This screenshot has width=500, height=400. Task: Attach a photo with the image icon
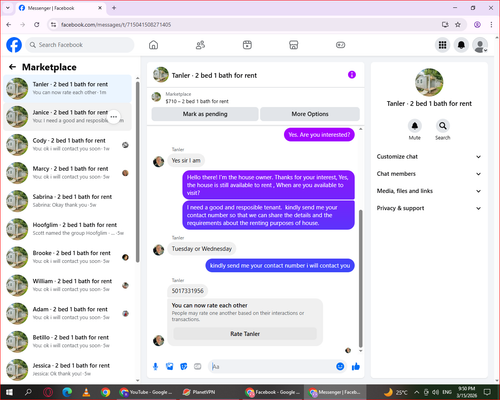pyautogui.click(x=170, y=367)
